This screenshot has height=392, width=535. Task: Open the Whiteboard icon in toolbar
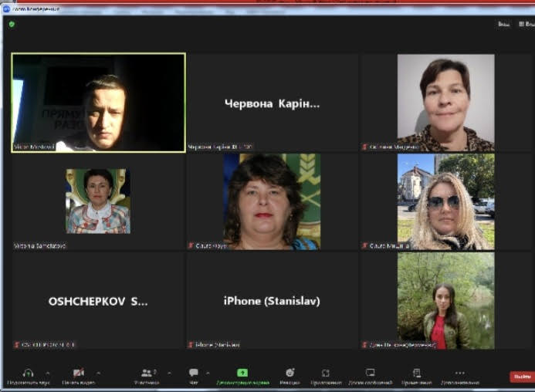point(371,373)
